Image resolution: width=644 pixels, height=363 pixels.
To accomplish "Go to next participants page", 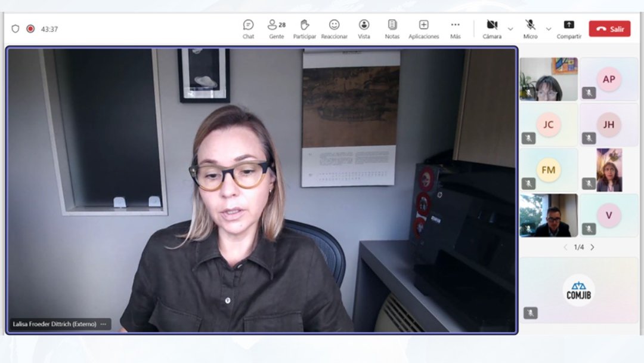I will pos(592,247).
